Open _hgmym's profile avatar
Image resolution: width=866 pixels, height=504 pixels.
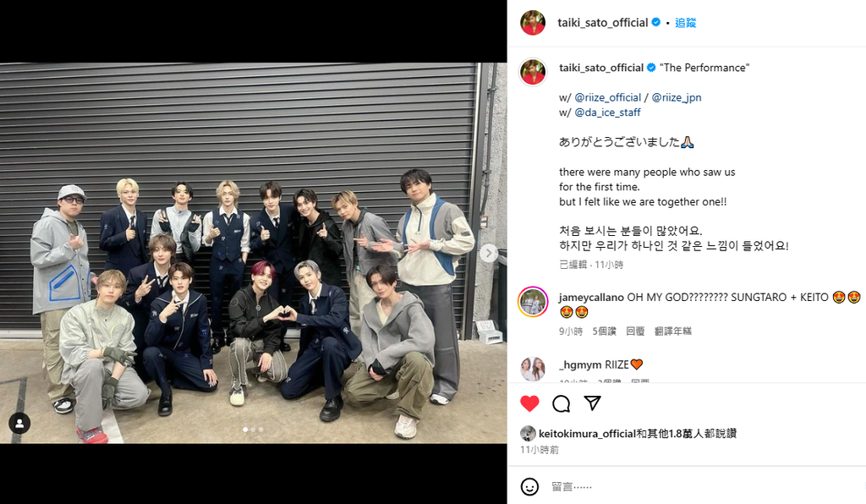click(533, 369)
